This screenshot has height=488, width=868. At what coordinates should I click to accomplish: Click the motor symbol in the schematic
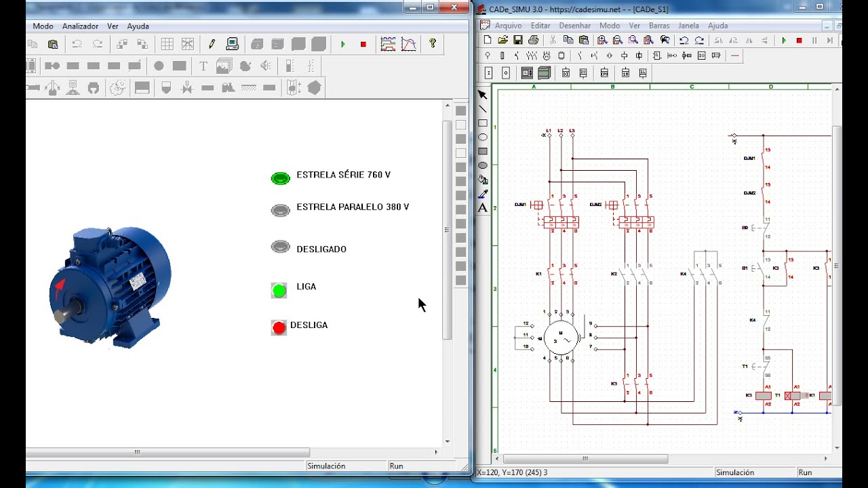point(561,337)
